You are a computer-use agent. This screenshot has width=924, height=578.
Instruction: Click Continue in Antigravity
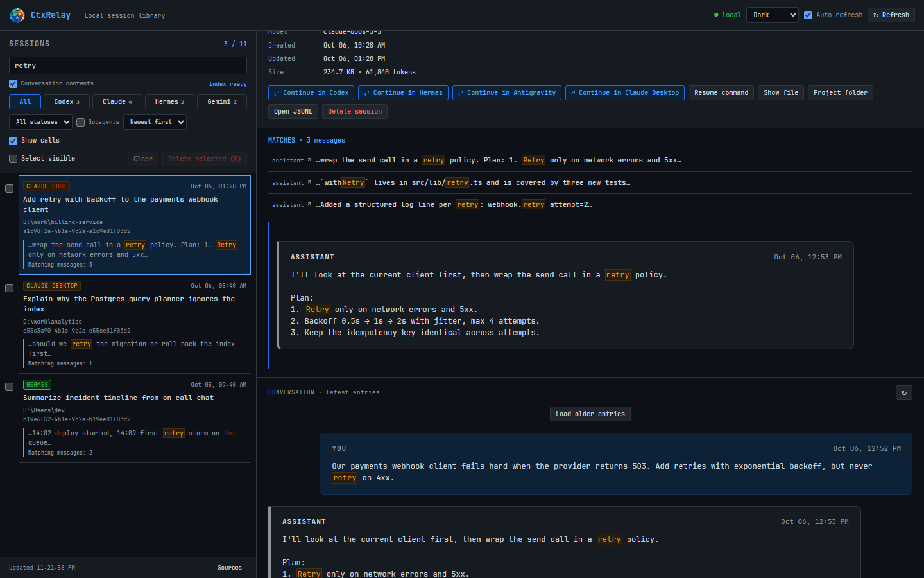tap(507, 93)
